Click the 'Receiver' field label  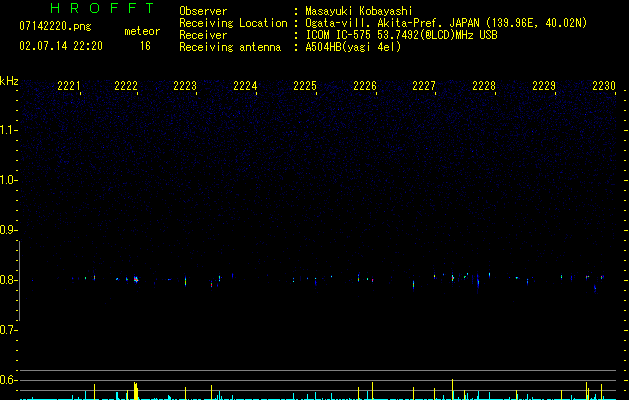coord(203,35)
